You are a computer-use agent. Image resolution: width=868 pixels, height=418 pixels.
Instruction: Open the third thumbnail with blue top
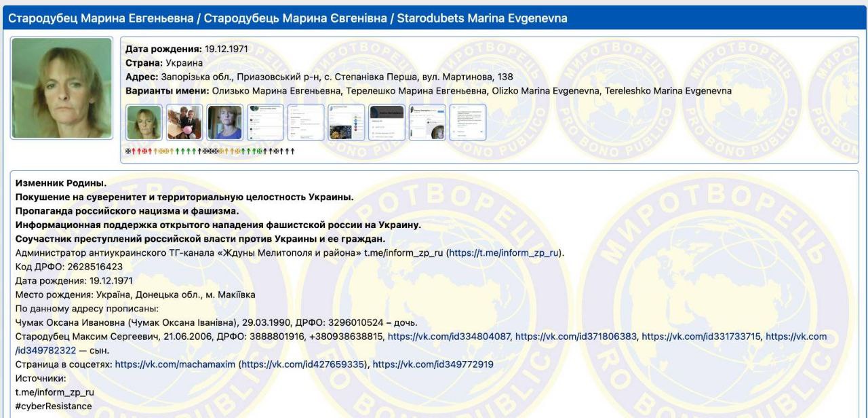[x=225, y=123]
